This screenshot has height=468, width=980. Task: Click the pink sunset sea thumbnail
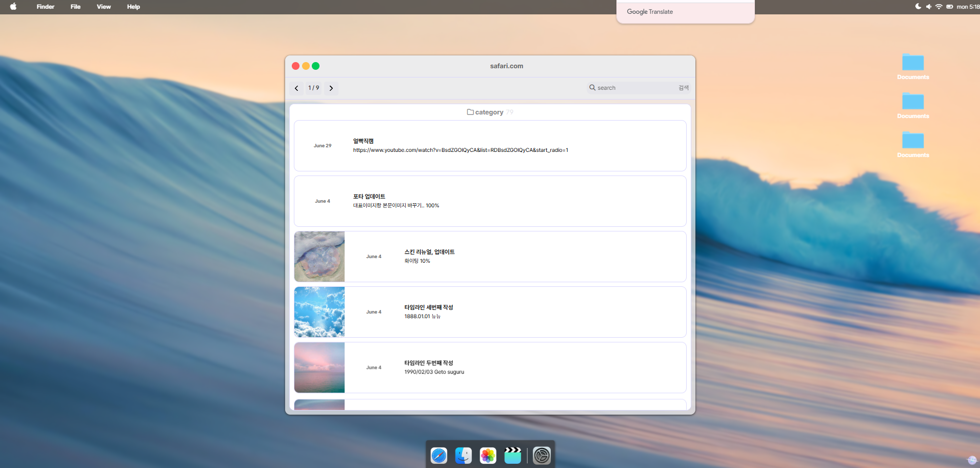pyautogui.click(x=319, y=367)
